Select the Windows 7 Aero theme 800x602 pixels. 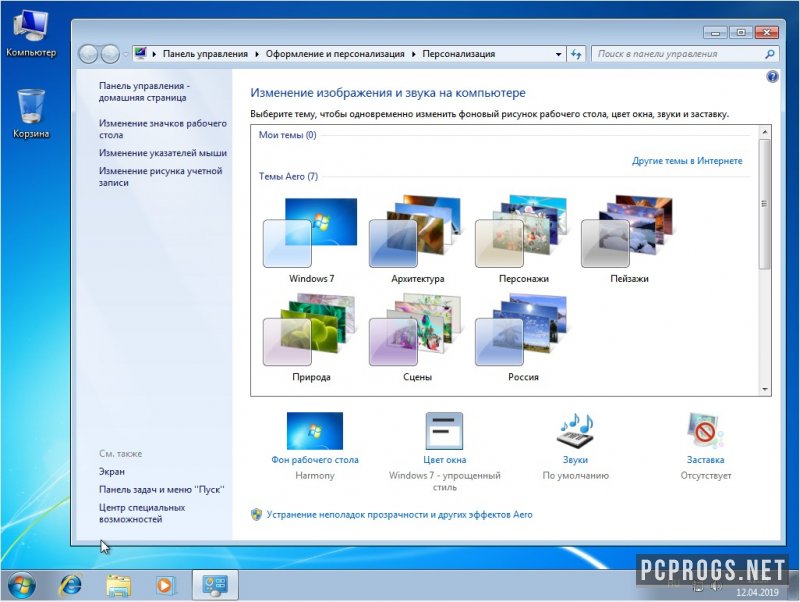pyautogui.click(x=310, y=239)
